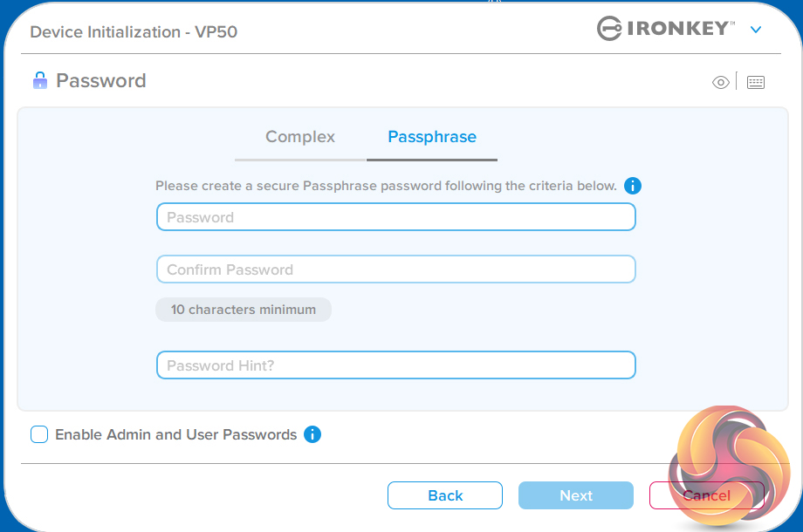Click the padlock icon next to Password heading
This screenshot has width=803, height=532.
[x=39, y=81]
